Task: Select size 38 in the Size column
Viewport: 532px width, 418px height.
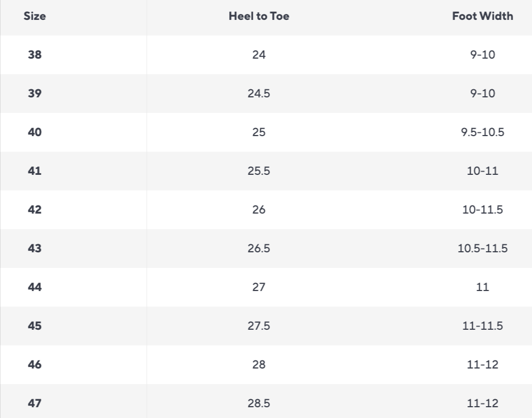Action: (35, 55)
